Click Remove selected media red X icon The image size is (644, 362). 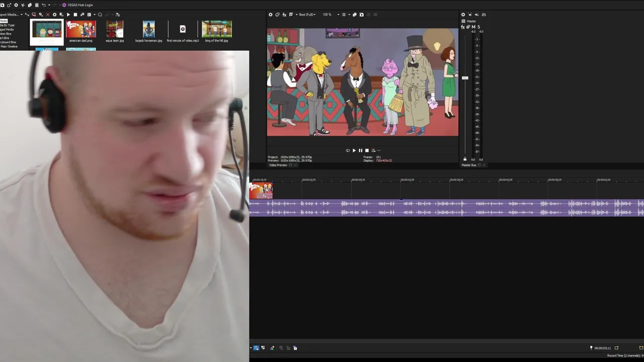pyautogui.click(x=48, y=15)
